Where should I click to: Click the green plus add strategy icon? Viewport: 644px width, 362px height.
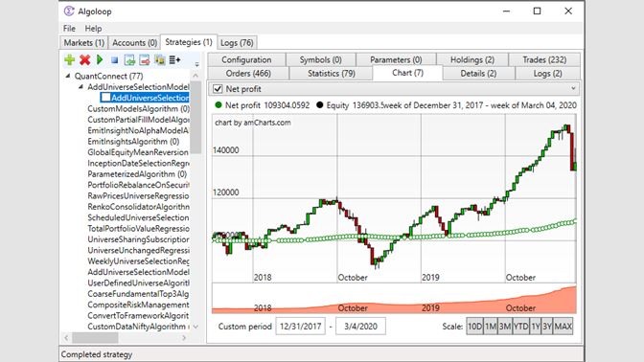tap(69, 60)
